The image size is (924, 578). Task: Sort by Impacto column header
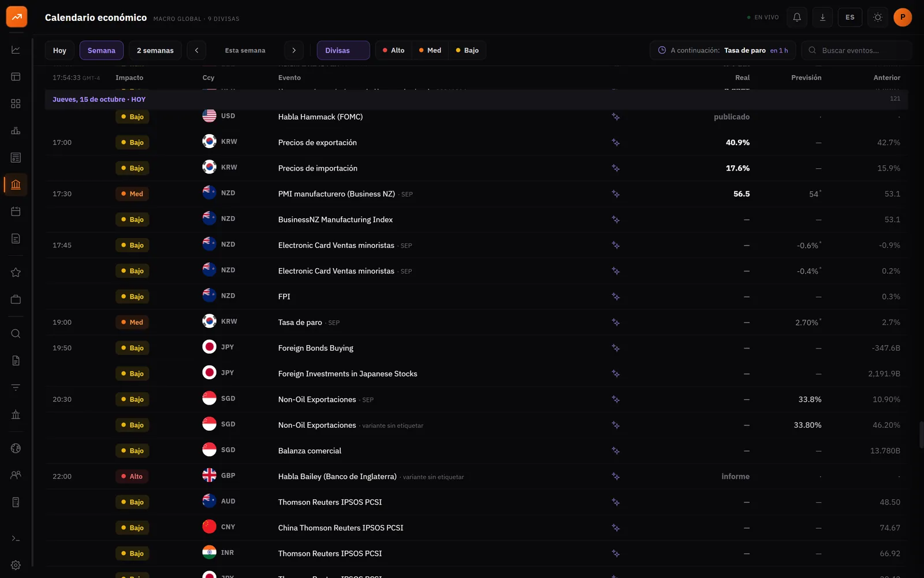[x=129, y=77]
